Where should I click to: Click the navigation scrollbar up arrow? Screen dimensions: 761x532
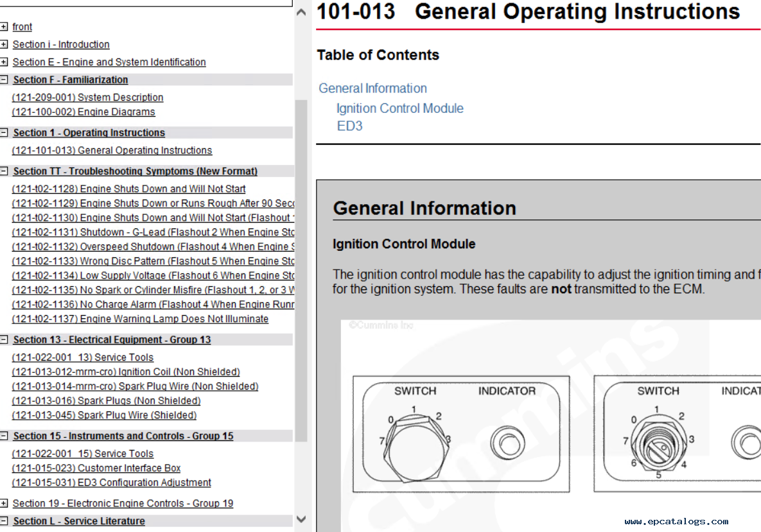[x=301, y=12]
